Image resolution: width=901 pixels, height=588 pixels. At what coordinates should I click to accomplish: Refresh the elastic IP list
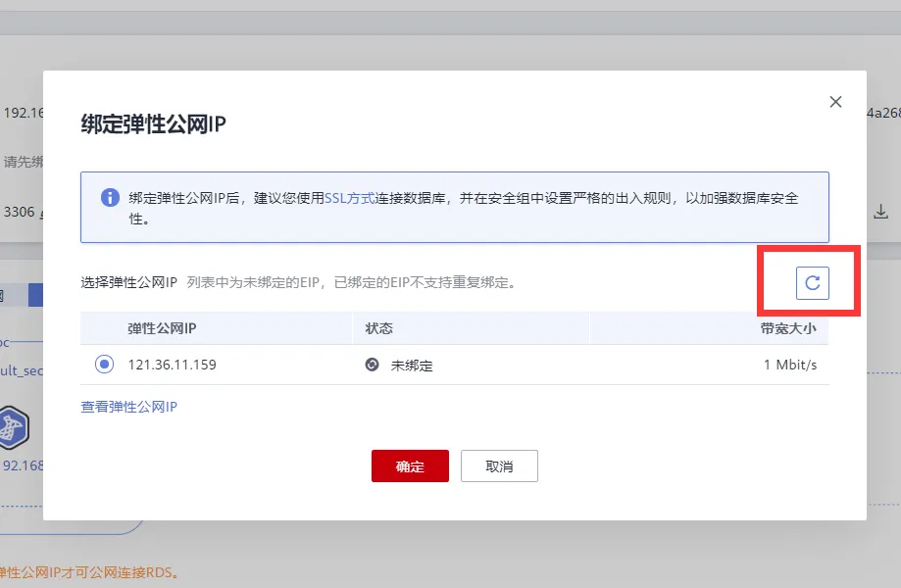(812, 283)
